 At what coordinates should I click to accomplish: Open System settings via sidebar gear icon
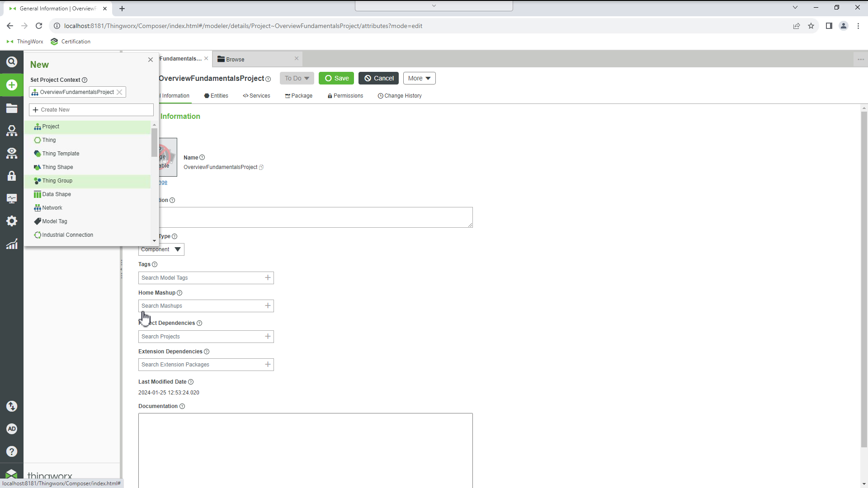pos(11,221)
